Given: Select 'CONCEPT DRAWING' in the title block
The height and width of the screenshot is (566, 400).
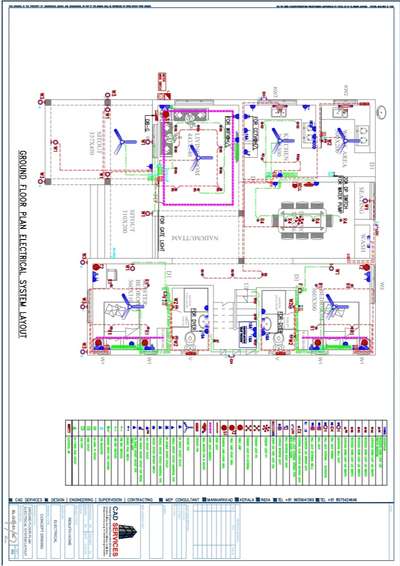Looking at the screenshot, I should tap(41, 531).
